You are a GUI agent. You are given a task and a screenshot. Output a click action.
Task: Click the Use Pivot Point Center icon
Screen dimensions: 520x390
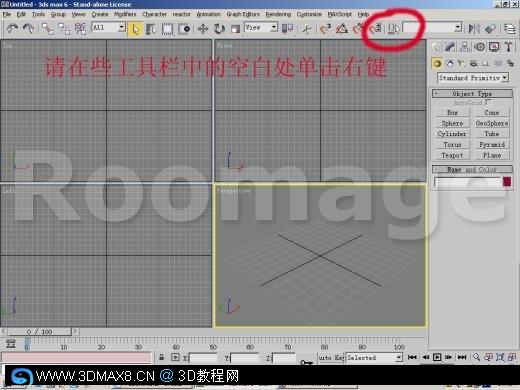tap(287, 29)
